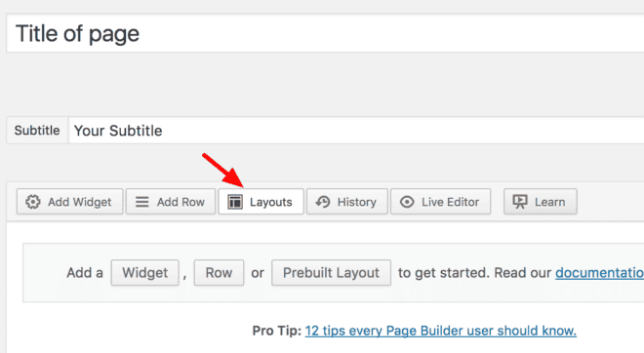644x353 pixels.
Task: Click the inline Widget button
Action: tap(145, 272)
